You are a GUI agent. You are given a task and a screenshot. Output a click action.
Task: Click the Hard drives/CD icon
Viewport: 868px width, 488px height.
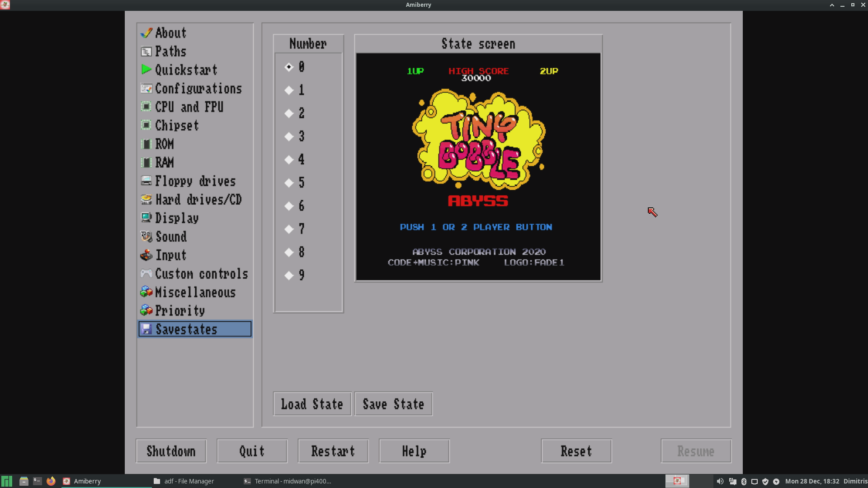coord(146,199)
